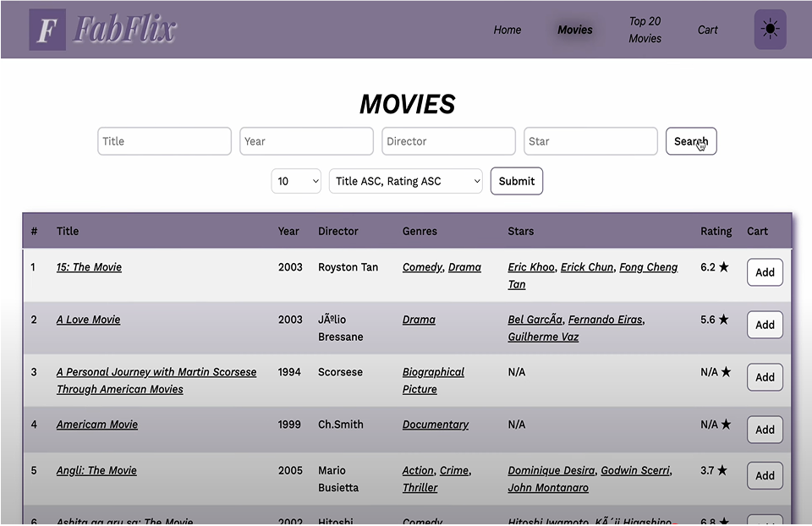
Task: Click the MOVIES page heading
Action: tap(407, 104)
